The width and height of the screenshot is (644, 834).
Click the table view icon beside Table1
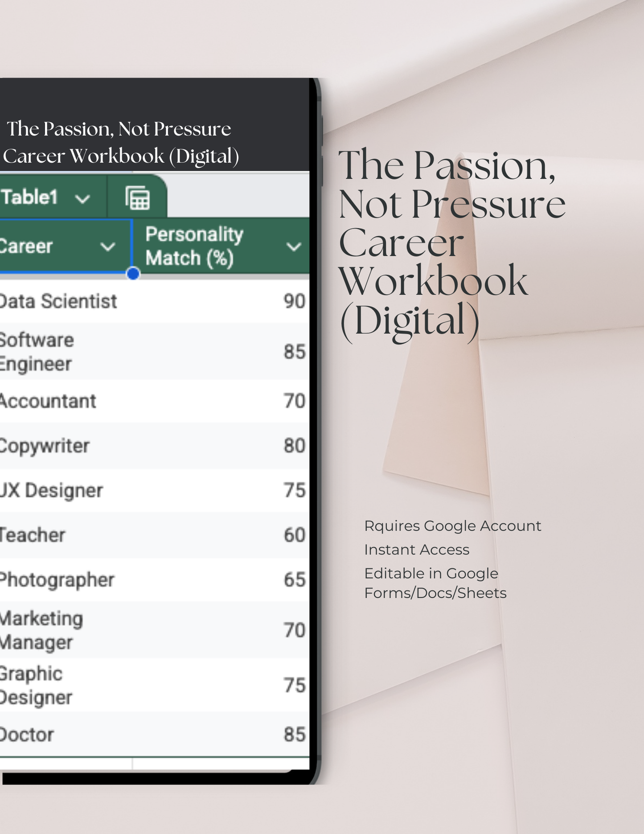(137, 198)
